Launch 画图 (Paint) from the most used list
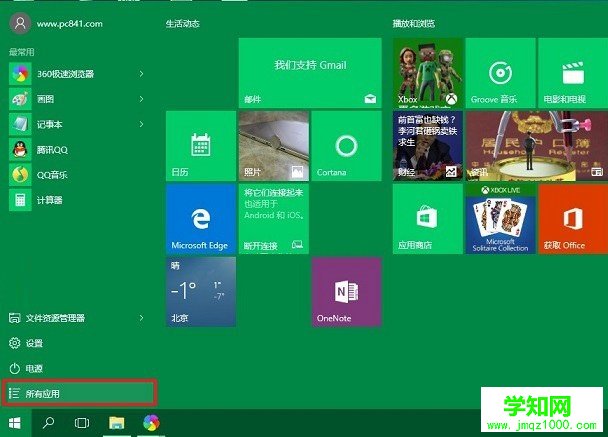 76,99
